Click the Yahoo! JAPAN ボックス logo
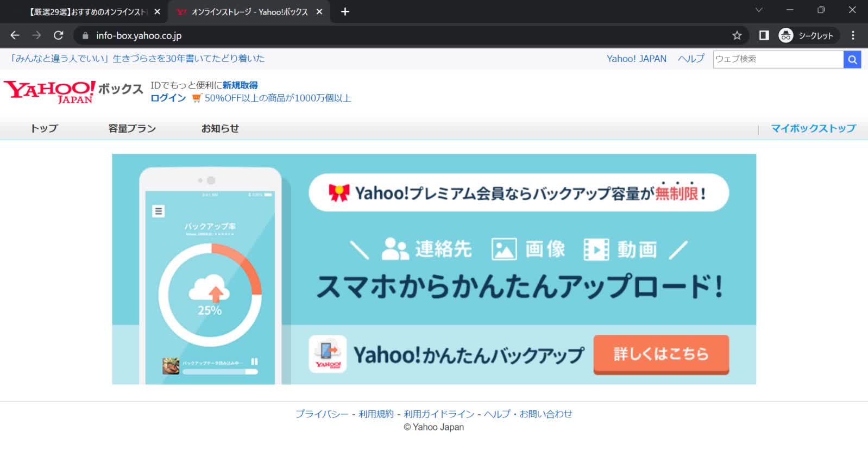Image resolution: width=868 pixels, height=456 pixels. tap(73, 91)
